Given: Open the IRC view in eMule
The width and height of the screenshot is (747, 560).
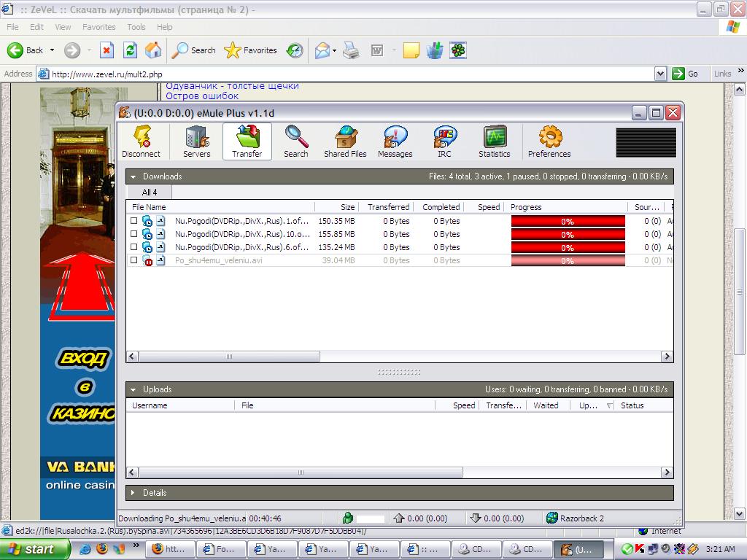Looking at the screenshot, I should pyautogui.click(x=444, y=141).
